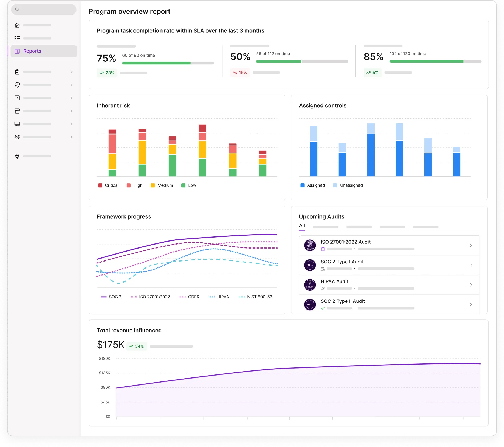Screen dimensions: 504x447
Task: Open the SOC 2 Type I Audit row
Action: [x=389, y=265]
